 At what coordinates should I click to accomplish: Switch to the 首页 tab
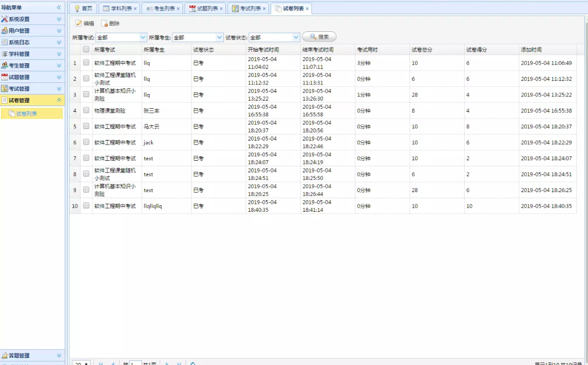pos(83,9)
